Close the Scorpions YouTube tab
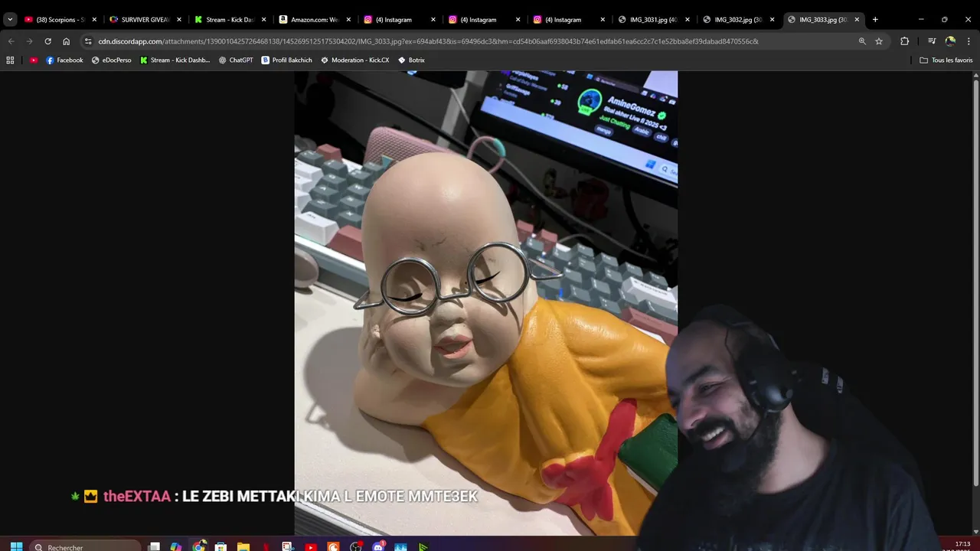Screen dimensions: 980x551 94,19
